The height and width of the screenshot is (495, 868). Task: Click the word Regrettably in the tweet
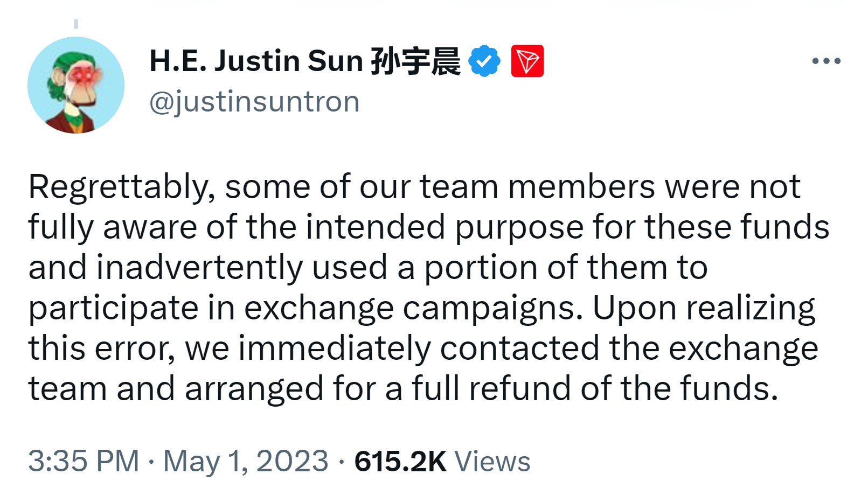point(118,187)
